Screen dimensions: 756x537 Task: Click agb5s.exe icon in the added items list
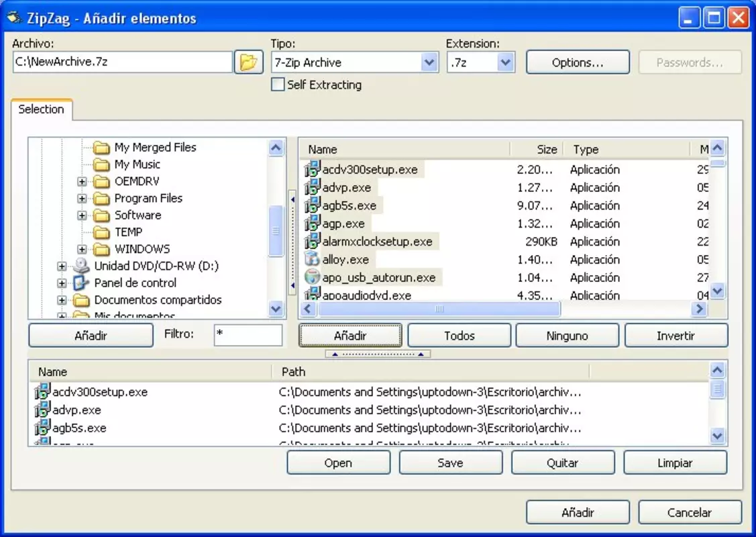(42, 428)
